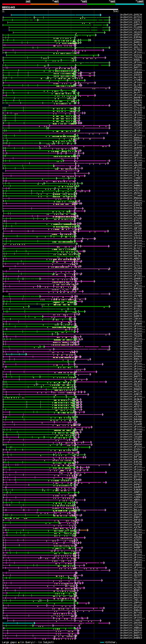Open hit UniRef100_Q09134
146x644 pixels.
(131, 15)
